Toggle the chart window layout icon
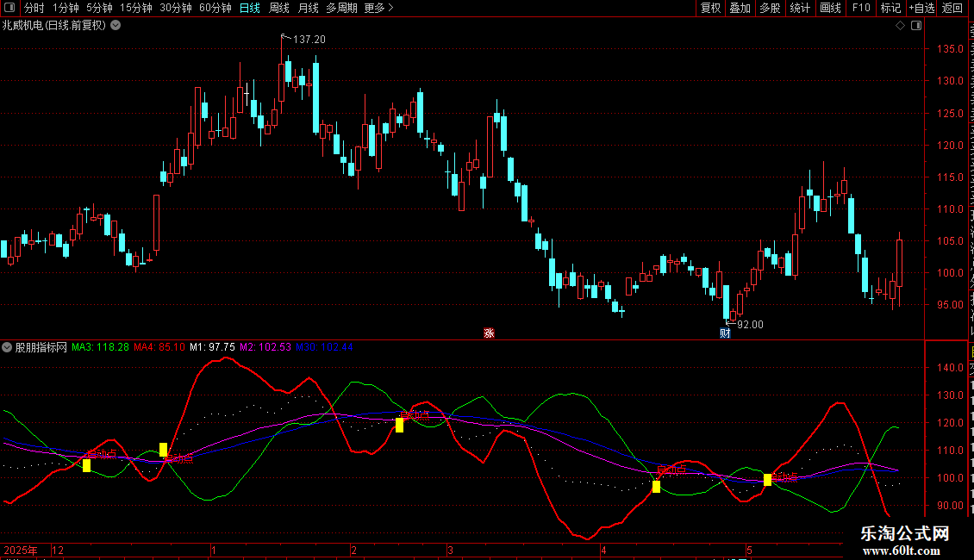 tap(916, 26)
